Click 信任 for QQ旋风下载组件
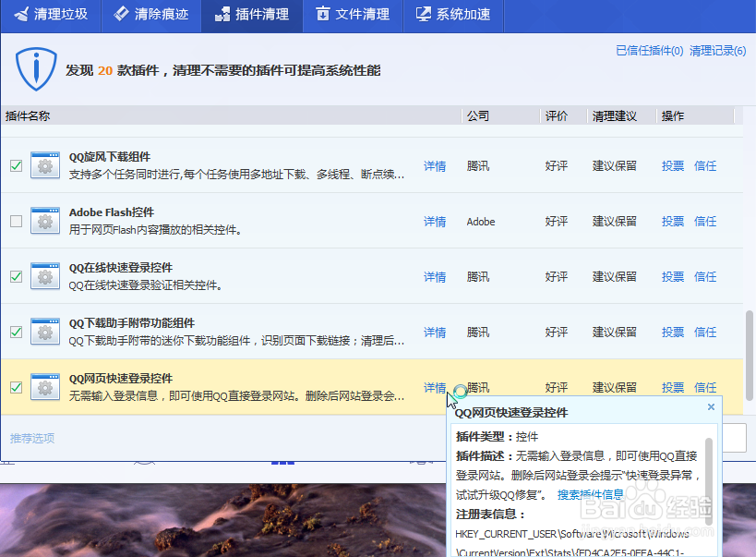The width and height of the screenshot is (756, 557). point(705,166)
